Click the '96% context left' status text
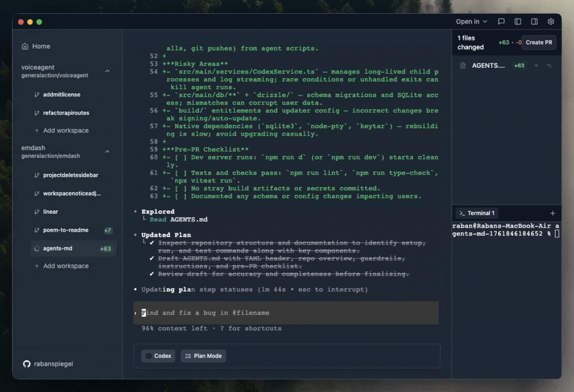Screen dimensions: 574x392 (174, 329)
